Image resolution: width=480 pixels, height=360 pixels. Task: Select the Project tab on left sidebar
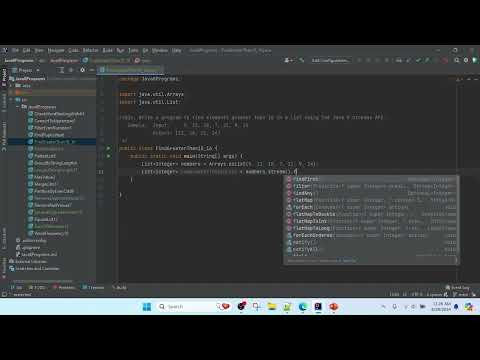click(4, 77)
